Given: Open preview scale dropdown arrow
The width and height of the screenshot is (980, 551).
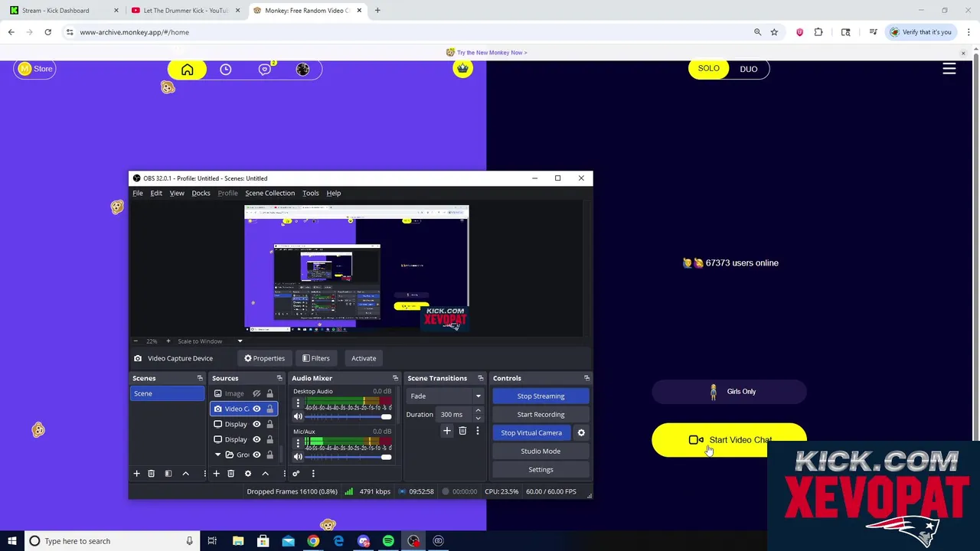Looking at the screenshot, I should (x=240, y=341).
